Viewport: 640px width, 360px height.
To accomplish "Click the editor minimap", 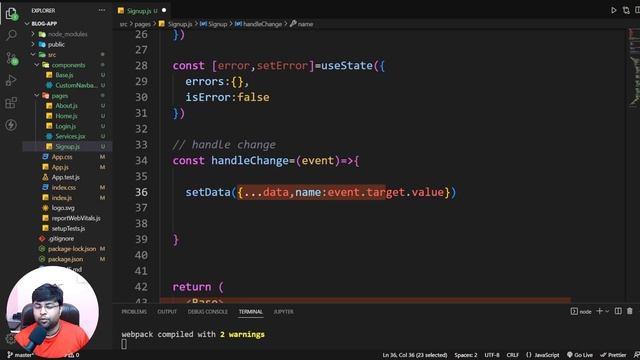I will 633,67.
